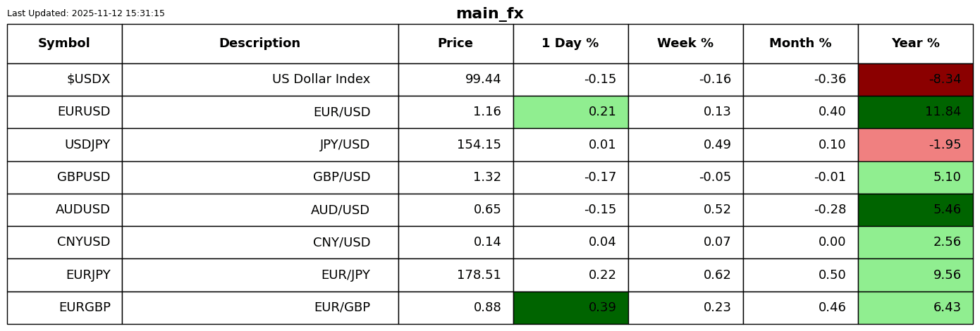Click the light green 0.21 EURUSD 1 Day cell
The width and height of the screenshot is (980, 331).
(x=570, y=112)
